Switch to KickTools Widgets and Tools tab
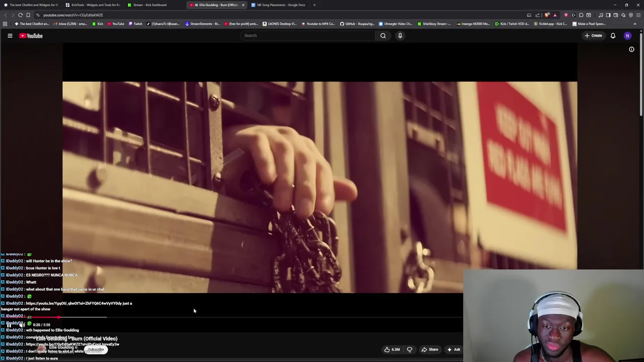Viewport: 644px width, 362px height. point(93,5)
